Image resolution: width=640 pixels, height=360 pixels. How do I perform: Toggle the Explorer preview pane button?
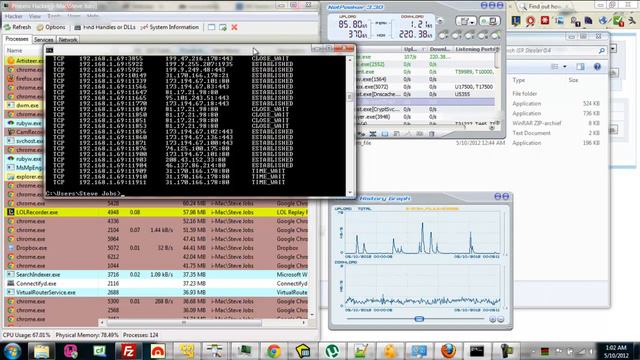[580, 67]
